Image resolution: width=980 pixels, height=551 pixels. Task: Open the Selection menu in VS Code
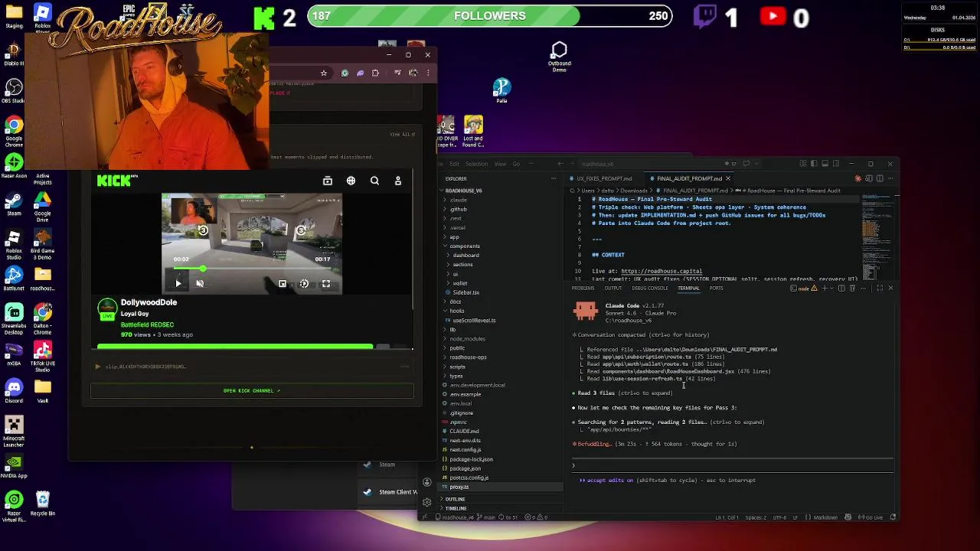coord(476,164)
